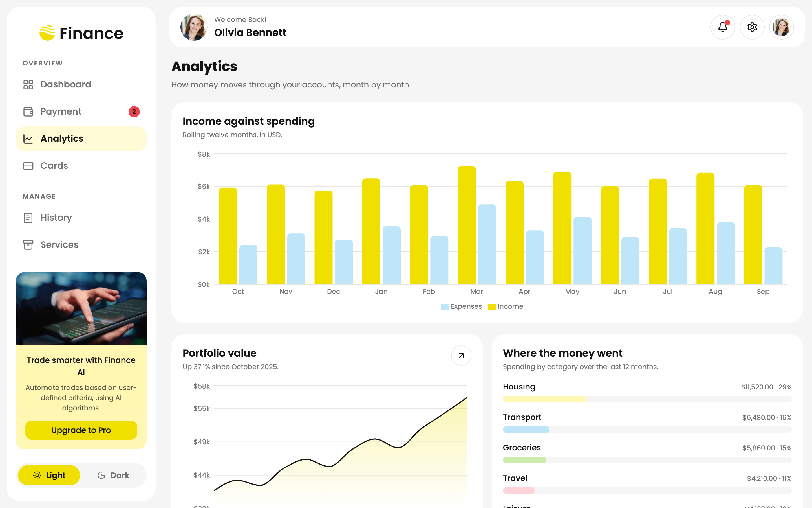Click the Travel spending progress bar
The height and width of the screenshot is (508, 812).
(x=647, y=491)
